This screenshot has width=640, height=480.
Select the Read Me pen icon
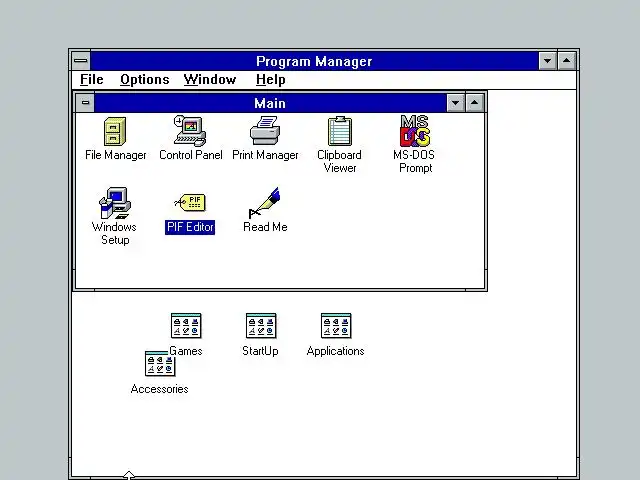pyautogui.click(x=264, y=203)
